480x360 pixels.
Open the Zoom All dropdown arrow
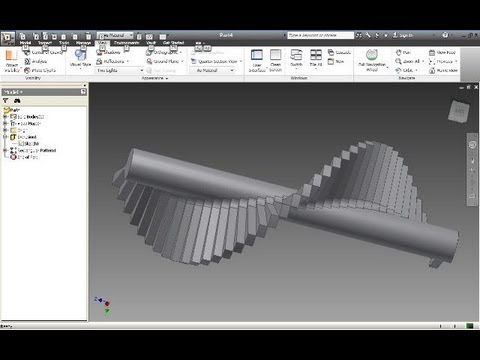point(423,61)
